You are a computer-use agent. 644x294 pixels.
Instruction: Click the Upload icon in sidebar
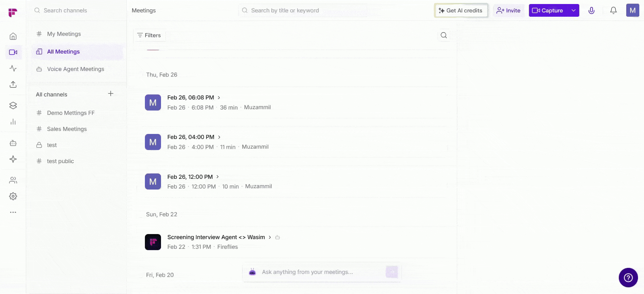pos(13,84)
